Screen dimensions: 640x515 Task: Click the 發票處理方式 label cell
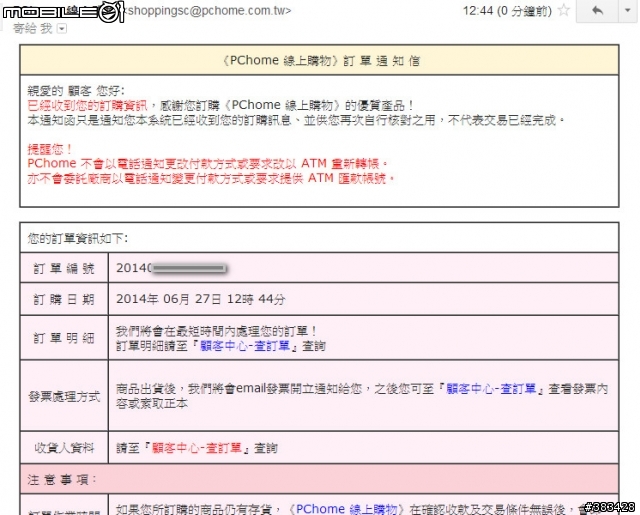(x=64, y=396)
